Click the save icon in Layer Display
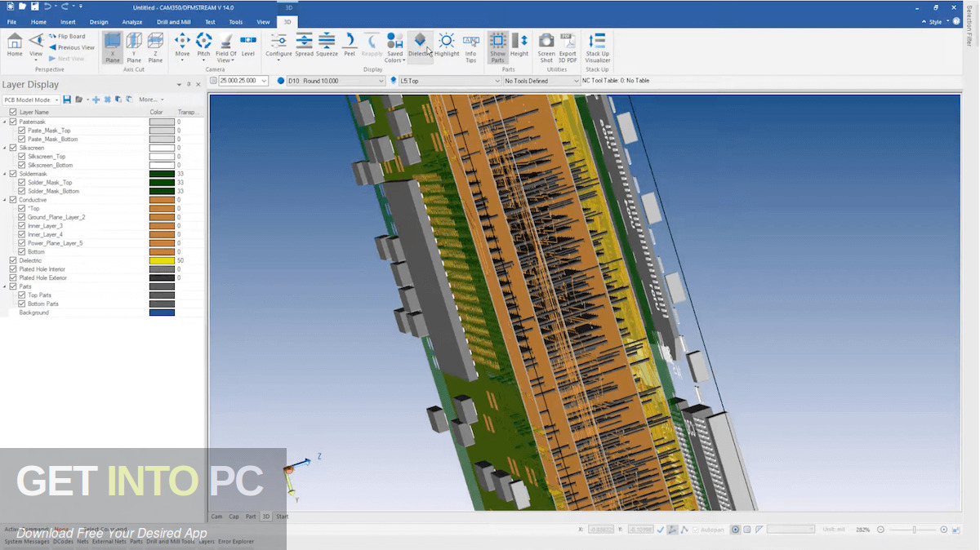 pyautogui.click(x=66, y=100)
